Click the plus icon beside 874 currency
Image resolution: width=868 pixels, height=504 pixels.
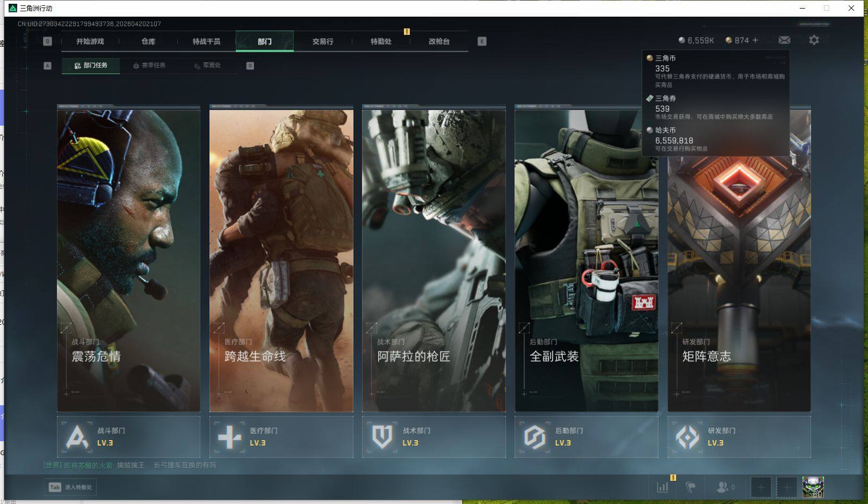coord(755,40)
